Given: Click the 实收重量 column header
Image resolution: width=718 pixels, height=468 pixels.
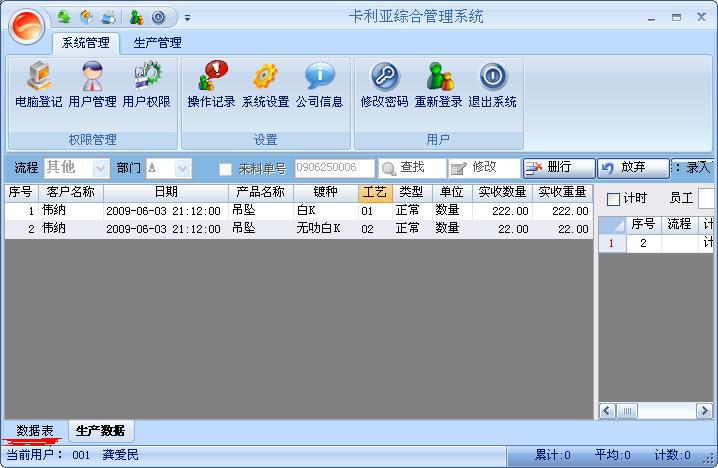Looking at the screenshot, I should (562, 192).
